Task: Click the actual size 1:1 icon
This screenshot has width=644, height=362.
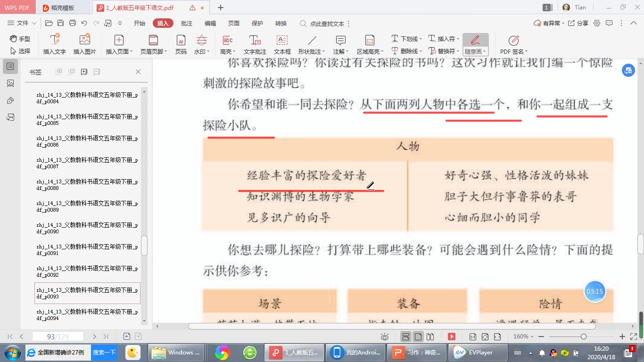Action: tap(472, 337)
